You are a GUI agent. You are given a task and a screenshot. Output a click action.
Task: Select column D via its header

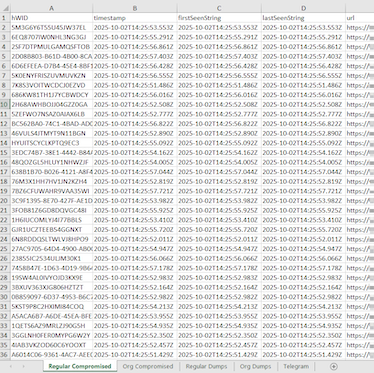click(303, 8)
